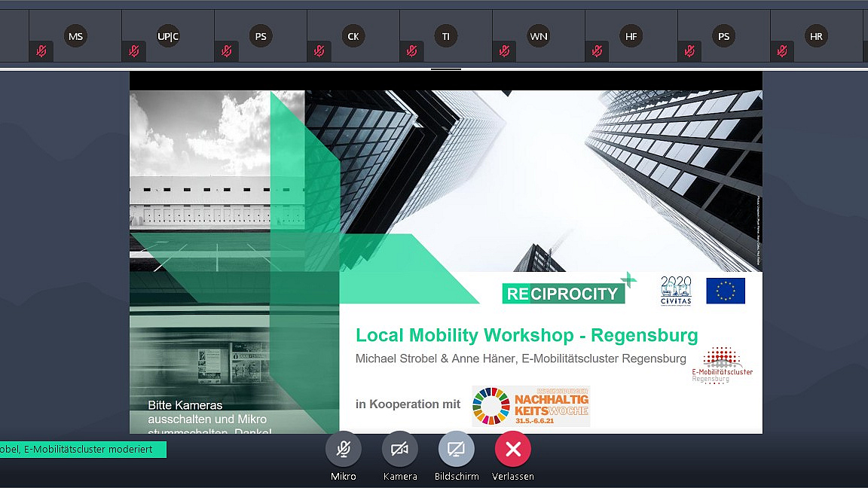Viewport: 868px width, 488px height.
Task: Select participant UP|C avatar
Action: tap(168, 36)
